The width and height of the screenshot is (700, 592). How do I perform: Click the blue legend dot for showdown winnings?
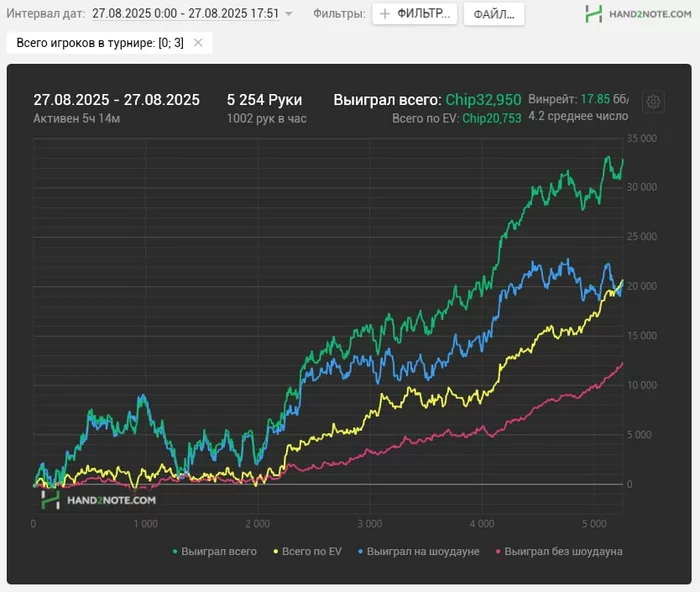point(361,552)
